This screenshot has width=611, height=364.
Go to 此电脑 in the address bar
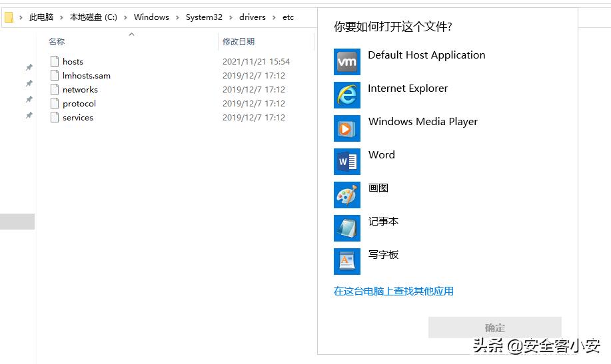(x=41, y=17)
